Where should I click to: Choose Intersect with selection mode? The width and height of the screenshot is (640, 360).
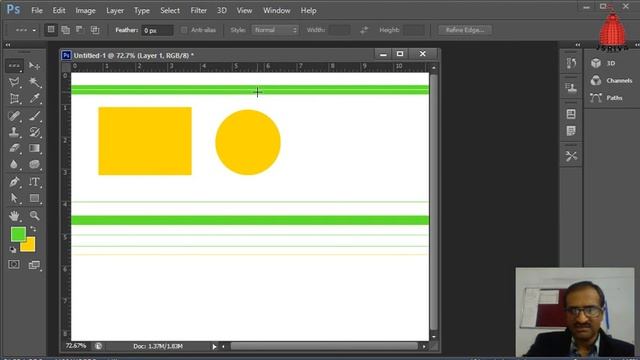pos(95,30)
